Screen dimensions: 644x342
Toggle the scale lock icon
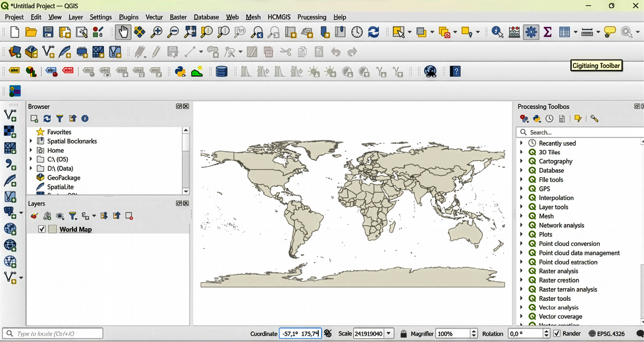point(403,333)
